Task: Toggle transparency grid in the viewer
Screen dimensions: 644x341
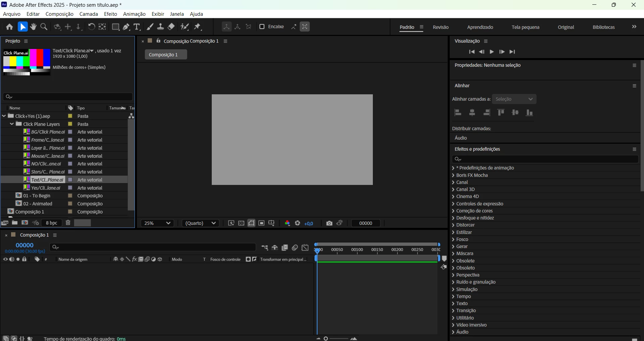Action: click(241, 224)
